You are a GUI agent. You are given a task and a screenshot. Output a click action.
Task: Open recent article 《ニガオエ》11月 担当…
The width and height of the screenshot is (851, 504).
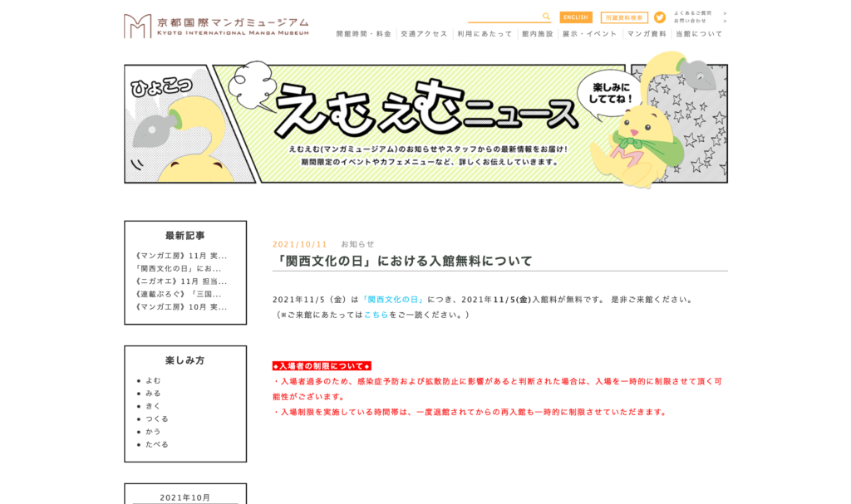pos(180,281)
